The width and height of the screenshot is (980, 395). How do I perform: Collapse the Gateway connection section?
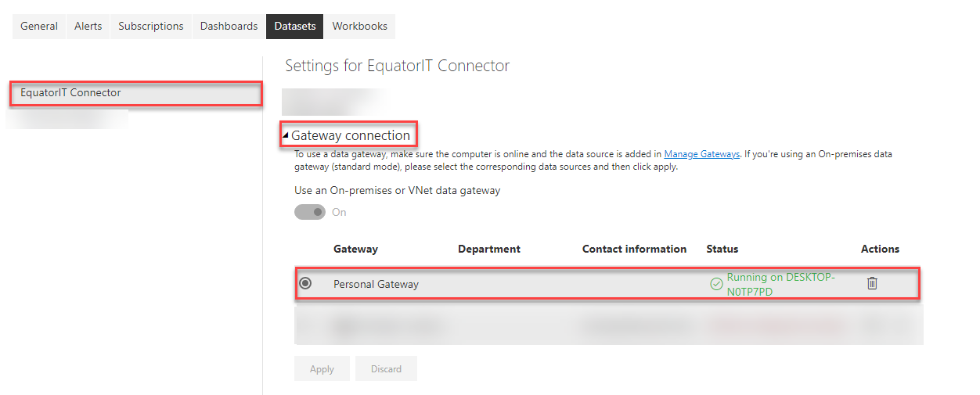pos(286,136)
